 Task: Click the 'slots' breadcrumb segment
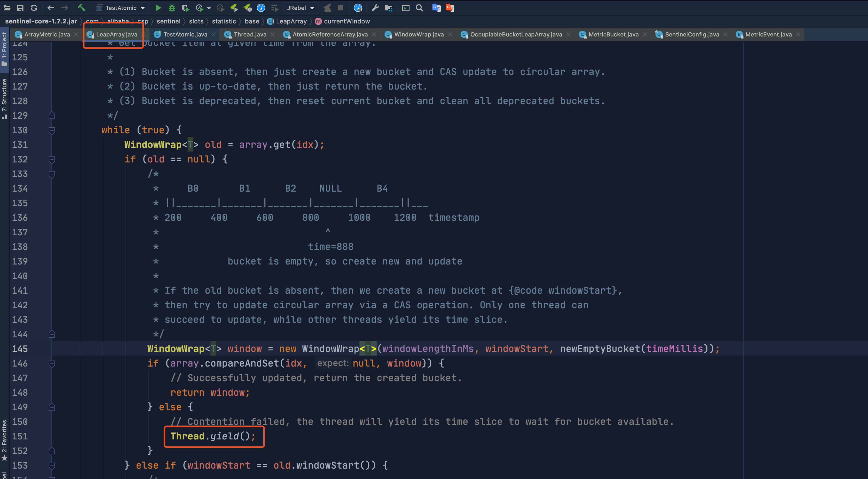click(x=196, y=21)
